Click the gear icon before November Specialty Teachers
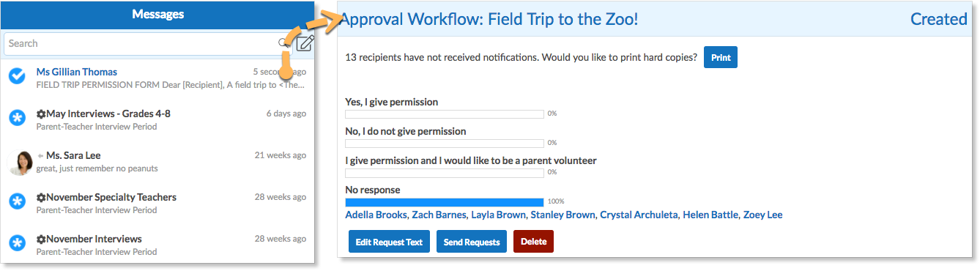Screen dimensions: 980x271 [41, 197]
